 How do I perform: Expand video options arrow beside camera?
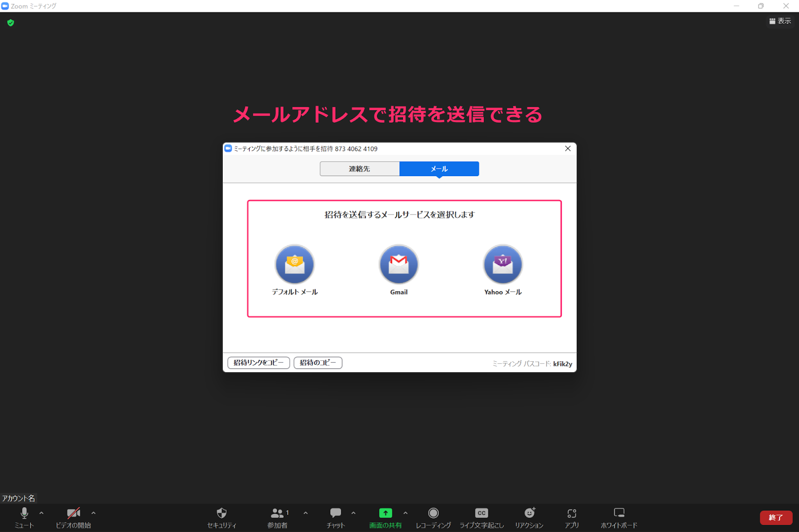point(93,513)
